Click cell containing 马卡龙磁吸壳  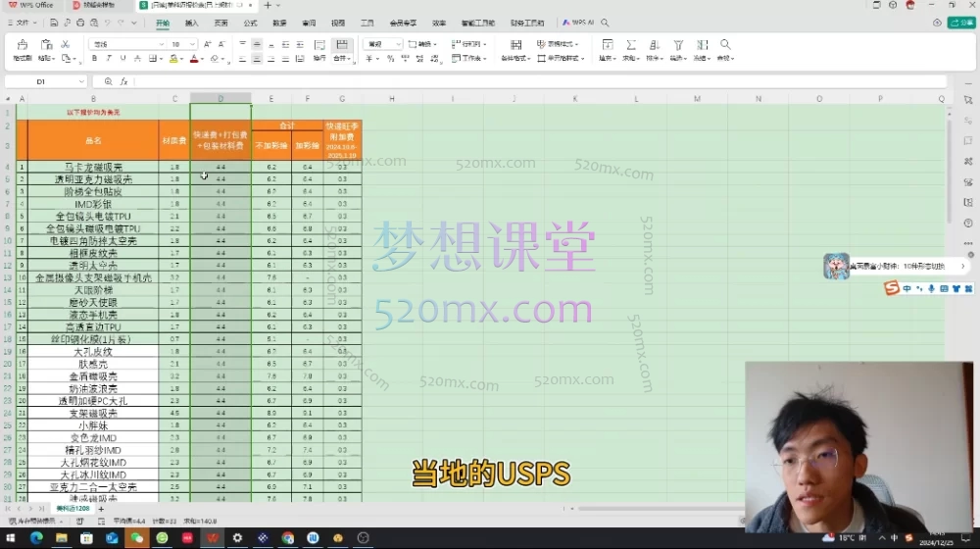click(93, 167)
